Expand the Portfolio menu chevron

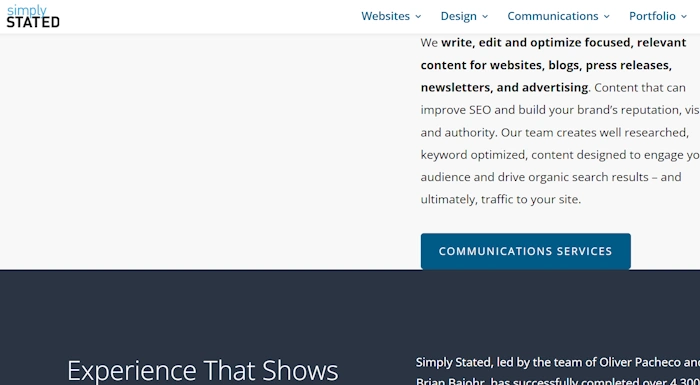684,17
